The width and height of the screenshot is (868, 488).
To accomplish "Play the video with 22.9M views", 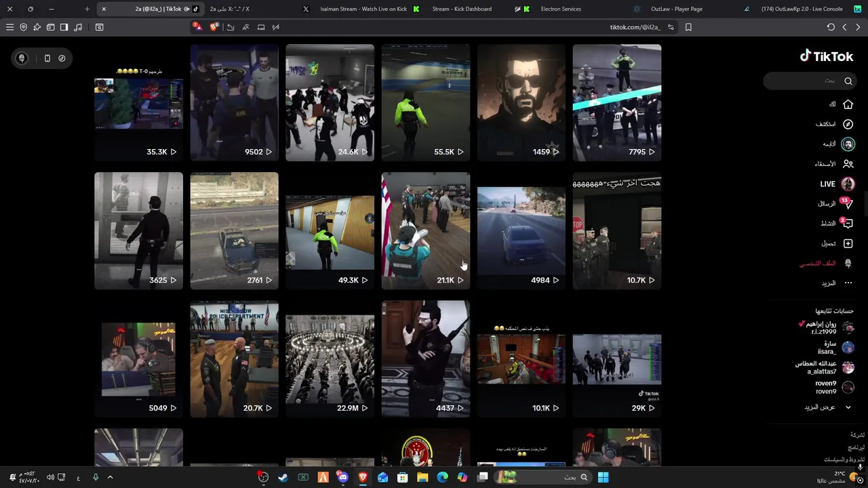I will tap(330, 359).
